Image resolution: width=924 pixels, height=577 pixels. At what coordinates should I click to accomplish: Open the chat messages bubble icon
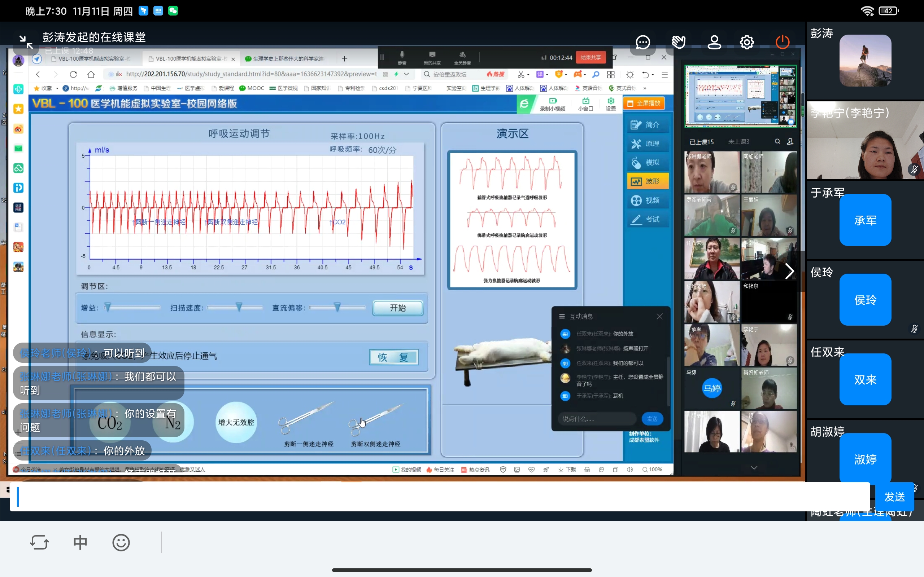(x=642, y=42)
